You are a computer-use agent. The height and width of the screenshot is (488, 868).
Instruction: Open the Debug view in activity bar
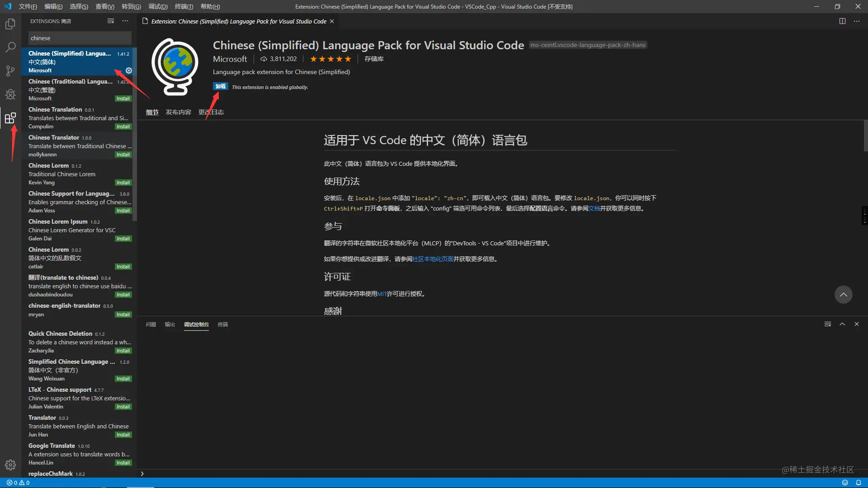(x=10, y=94)
